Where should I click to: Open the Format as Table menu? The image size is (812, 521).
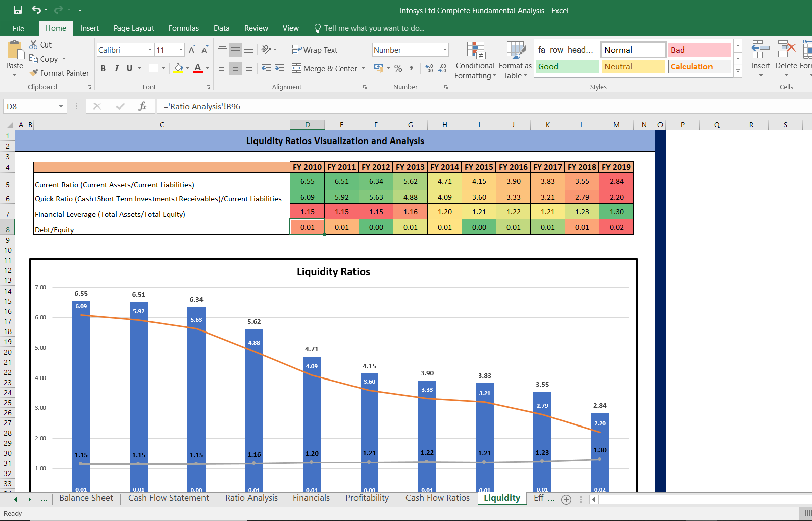515,60
